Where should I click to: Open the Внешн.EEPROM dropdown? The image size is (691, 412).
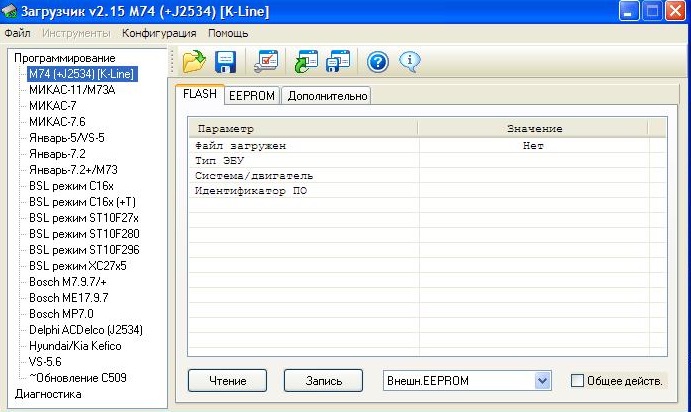[467, 381]
